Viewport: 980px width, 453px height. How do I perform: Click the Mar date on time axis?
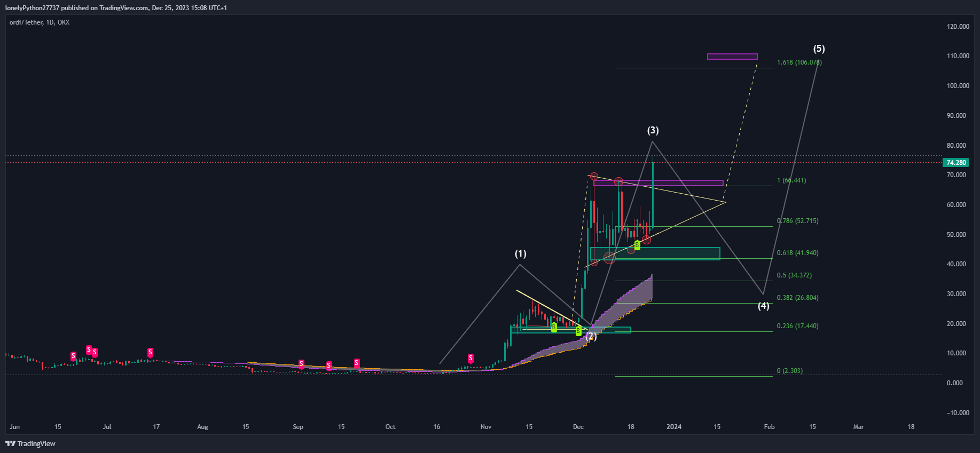point(858,427)
